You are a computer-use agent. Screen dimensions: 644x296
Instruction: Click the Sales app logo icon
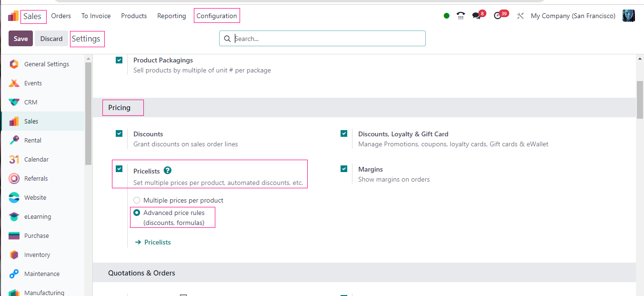[13, 16]
